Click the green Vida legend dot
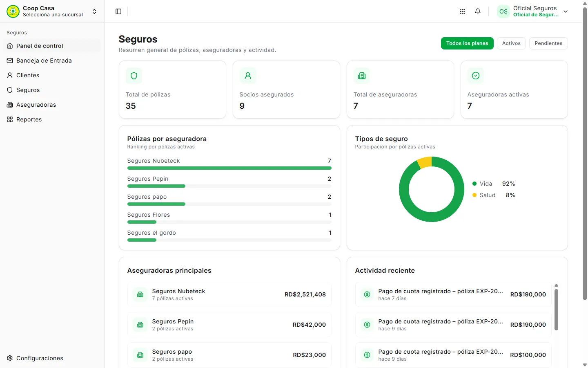Screen dimensions: 588x368 point(474,184)
